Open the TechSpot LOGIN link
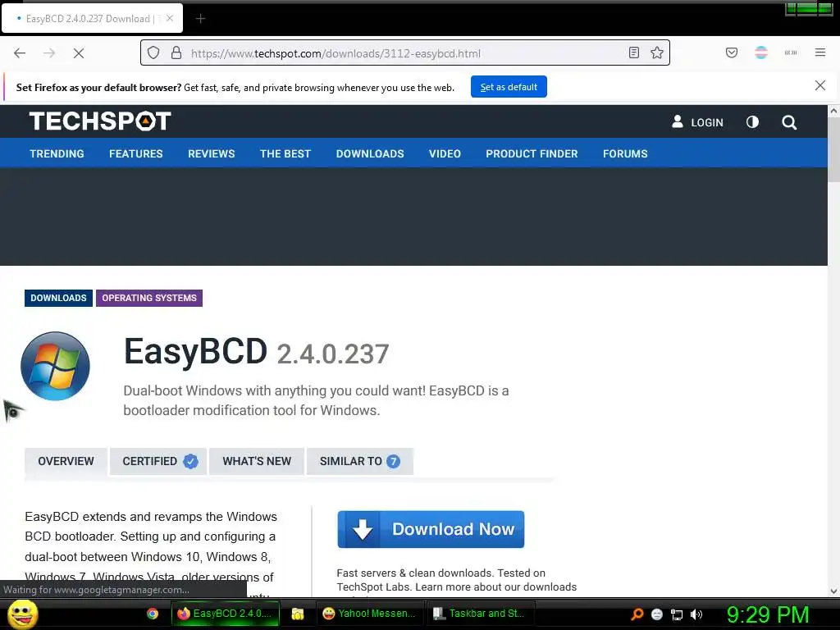The image size is (840, 630). coord(697,122)
